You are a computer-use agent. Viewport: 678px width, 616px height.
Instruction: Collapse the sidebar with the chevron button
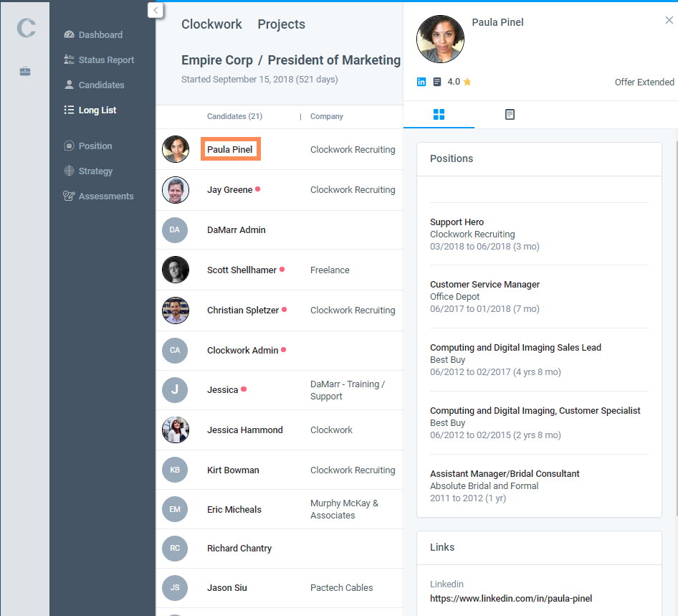pos(156,10)
